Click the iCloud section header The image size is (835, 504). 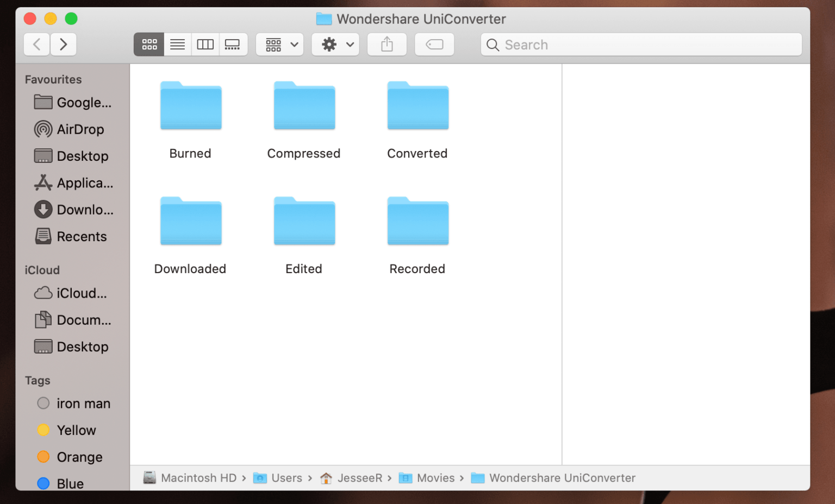click(x=42, y=270)
